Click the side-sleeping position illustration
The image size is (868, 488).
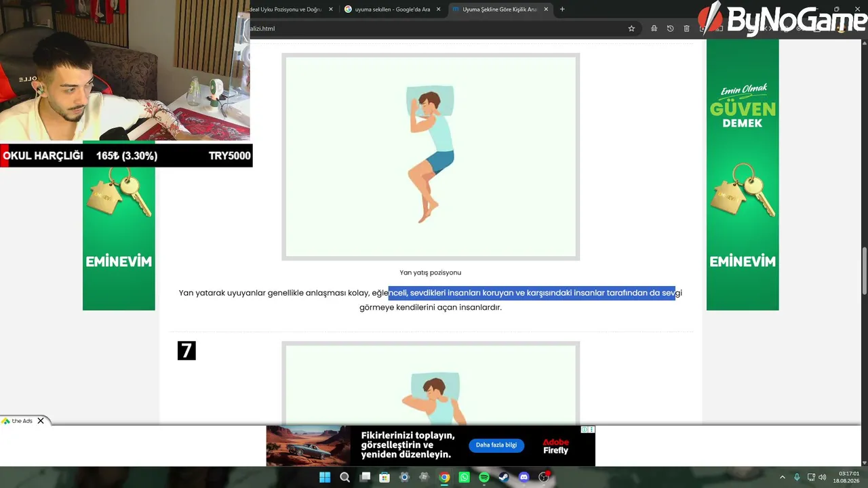pyautogui.click(x=431, y=157)
